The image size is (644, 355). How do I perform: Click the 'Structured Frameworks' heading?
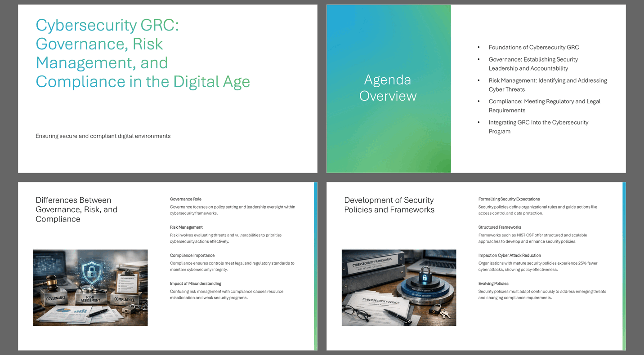[500, 227]
